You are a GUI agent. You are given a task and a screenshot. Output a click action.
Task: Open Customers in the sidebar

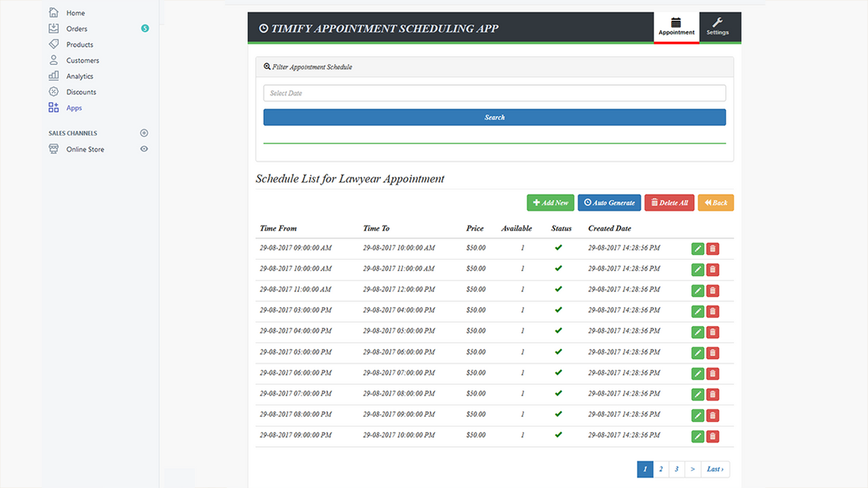coord(83,60)
